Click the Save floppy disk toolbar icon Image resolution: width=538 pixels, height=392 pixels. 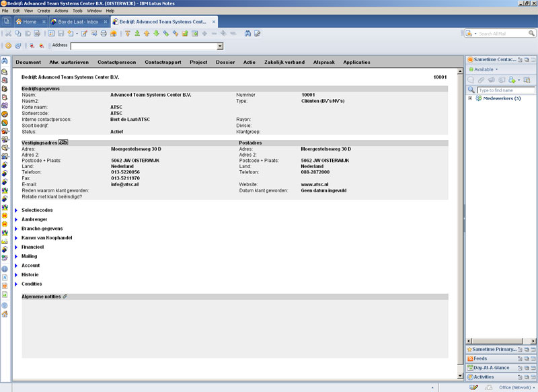(61, 34)
